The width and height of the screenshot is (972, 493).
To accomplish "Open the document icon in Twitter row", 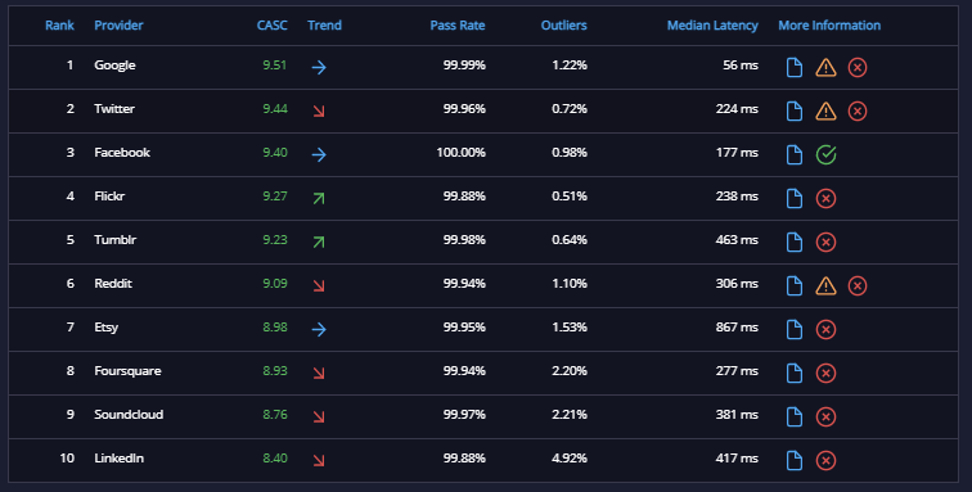I will pyautogui.click(x=794, y=111).
